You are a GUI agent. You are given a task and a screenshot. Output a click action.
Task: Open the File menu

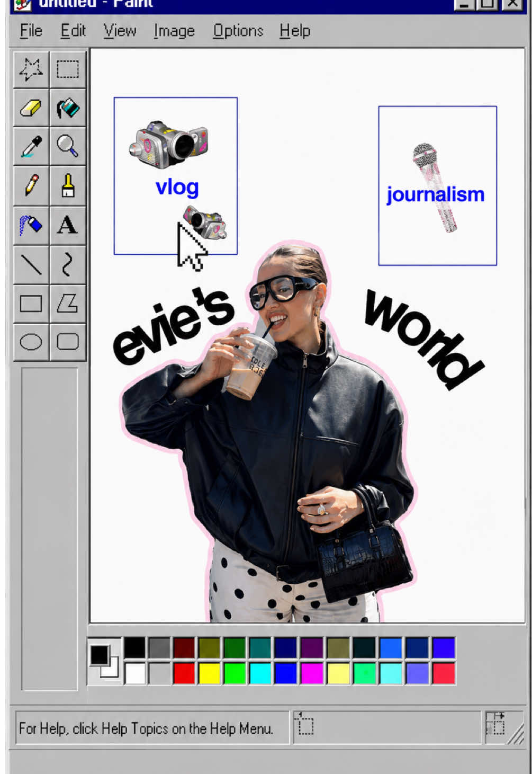pyautogui.click(x=31, y=31)
